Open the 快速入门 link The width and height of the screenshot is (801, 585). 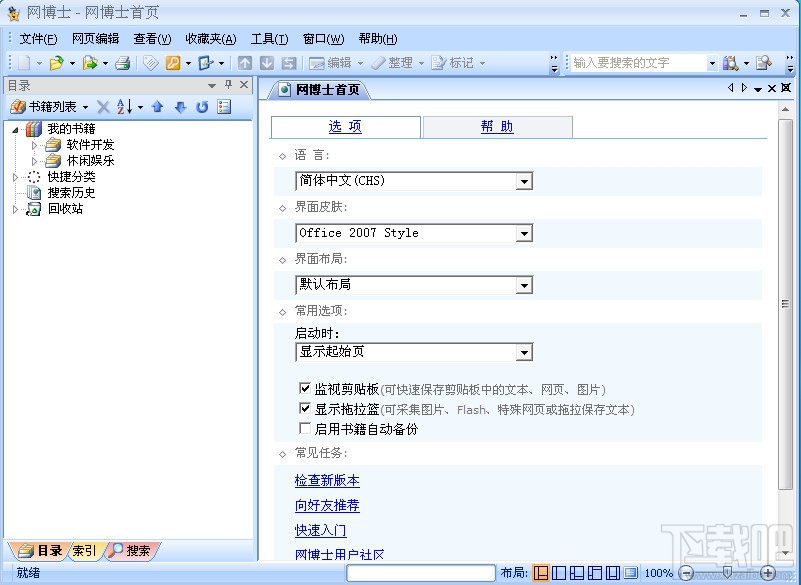[x=320, y=530]
